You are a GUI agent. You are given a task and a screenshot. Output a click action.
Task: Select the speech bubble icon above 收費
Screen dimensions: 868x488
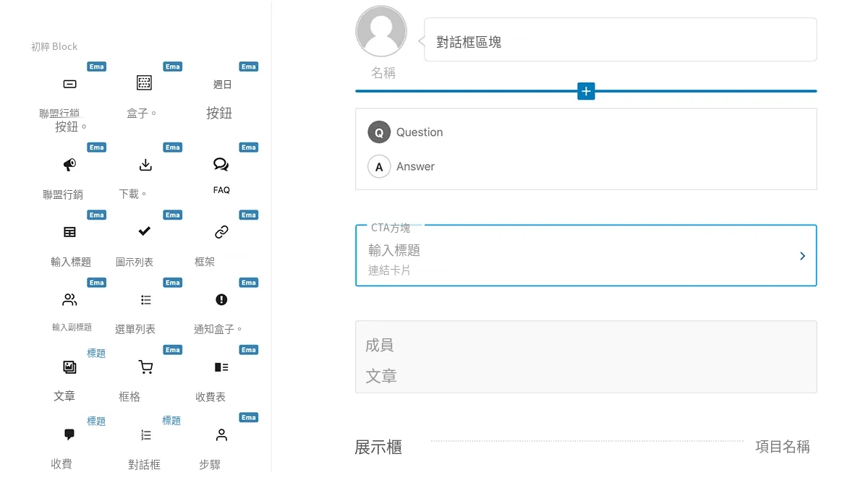tap(69, 435)
